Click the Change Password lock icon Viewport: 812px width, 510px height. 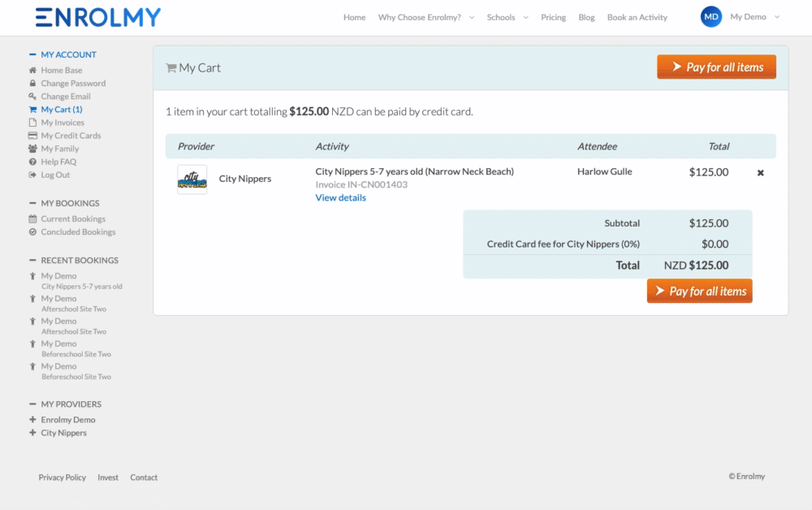(32, 83)
